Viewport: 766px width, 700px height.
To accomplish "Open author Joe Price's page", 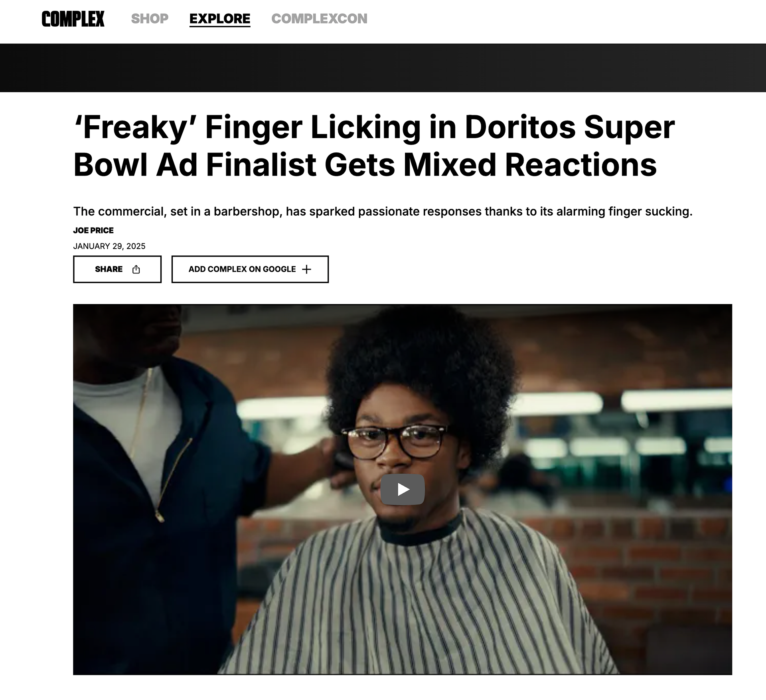I will point(93,230).
